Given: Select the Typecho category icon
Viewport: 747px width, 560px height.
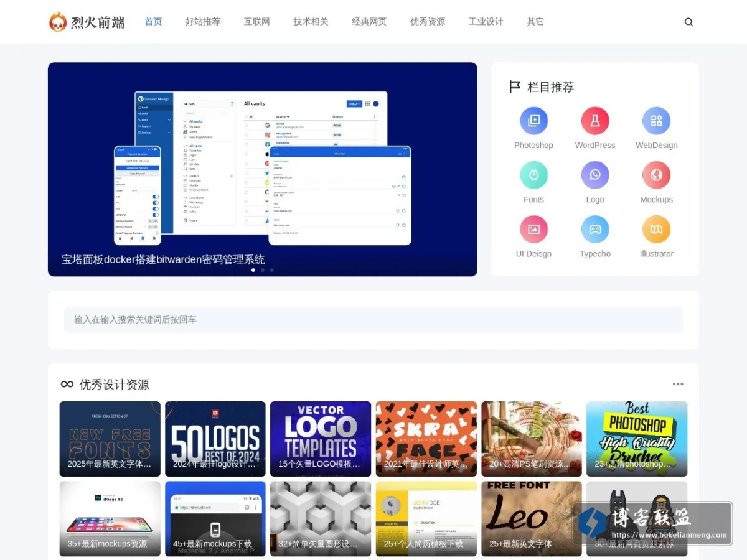Looking at the screenshot, I should click(595, 229).
